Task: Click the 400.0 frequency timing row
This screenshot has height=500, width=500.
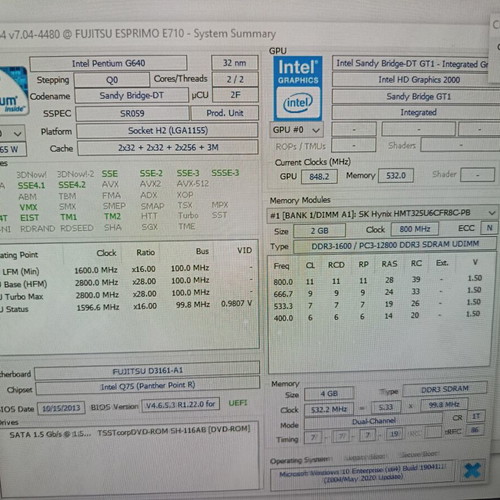Action: point(377,316)
